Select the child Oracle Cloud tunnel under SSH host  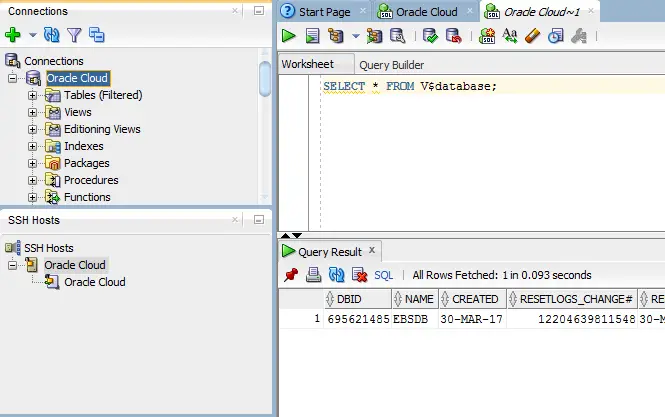[x=95, y=282]
